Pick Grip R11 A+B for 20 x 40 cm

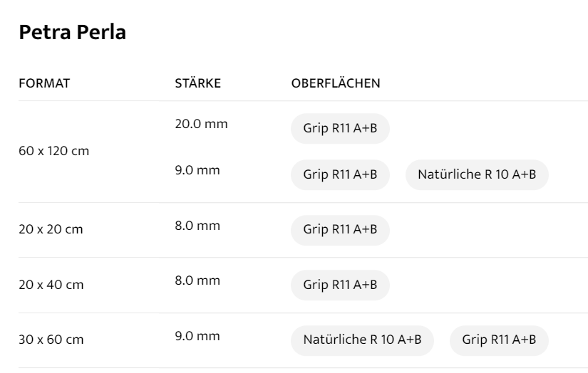[x=340, y=285]
